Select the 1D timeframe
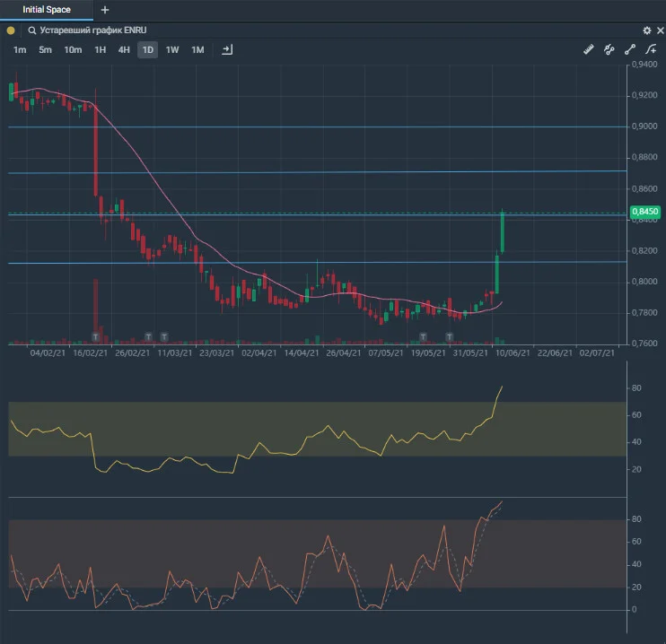Viewport: 666px width, 644px height. point(147,49)
